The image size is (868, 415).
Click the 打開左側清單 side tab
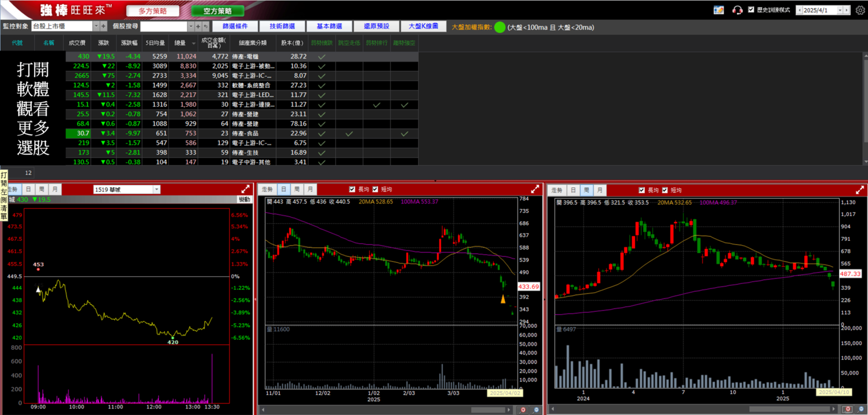(x=3, y=196)
